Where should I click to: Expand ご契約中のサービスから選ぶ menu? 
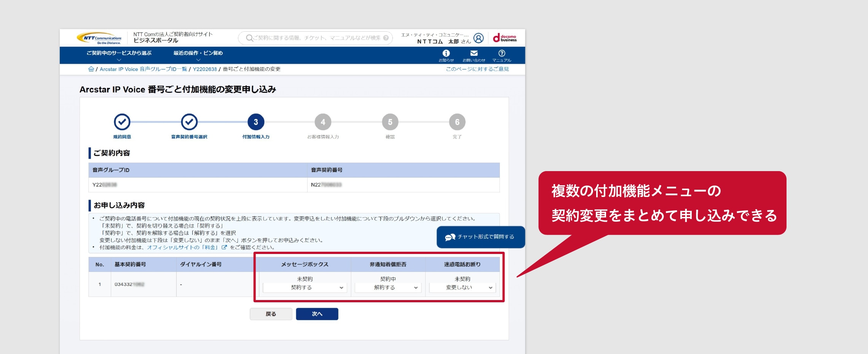(x=119, y=56)
